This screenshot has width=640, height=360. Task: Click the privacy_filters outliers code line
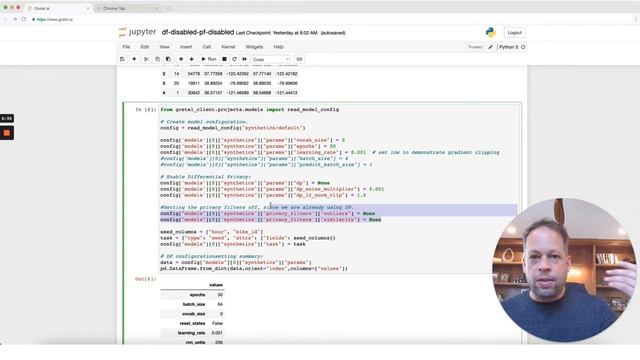coord(267,213)
